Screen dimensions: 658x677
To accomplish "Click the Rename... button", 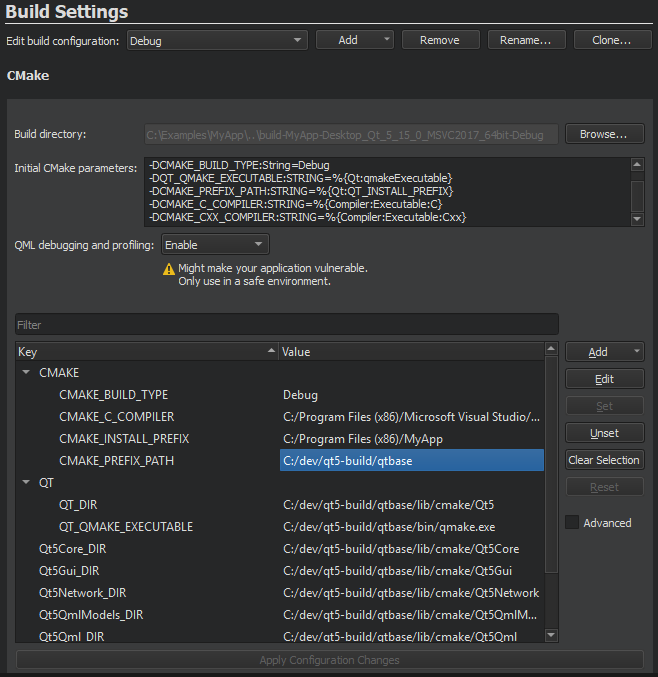I will (x=526, y=41).
